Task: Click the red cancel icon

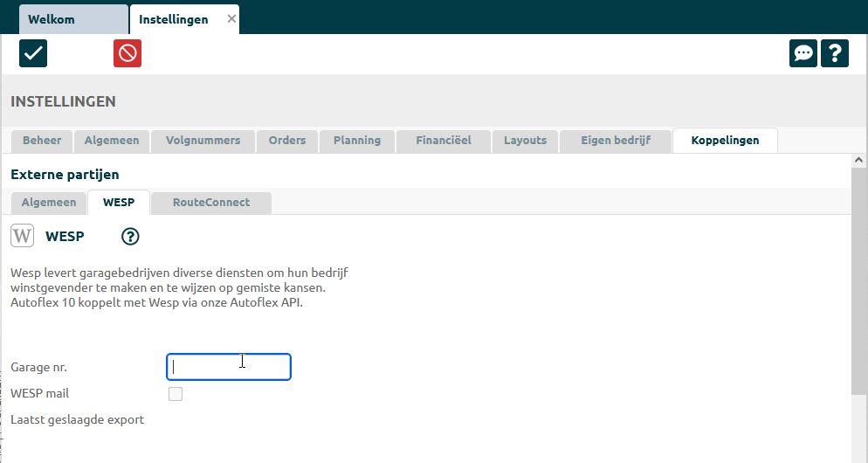Action: tap(127, 53)
